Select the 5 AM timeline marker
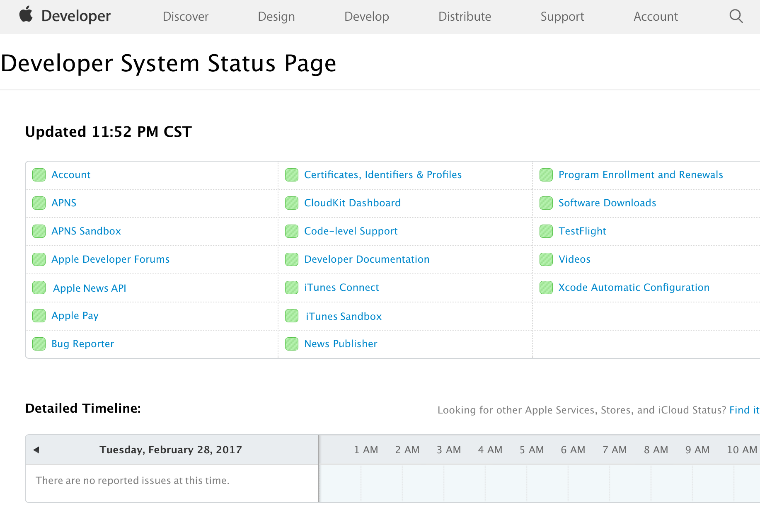The width and height of the screenshot is (760, 532). 532,450
